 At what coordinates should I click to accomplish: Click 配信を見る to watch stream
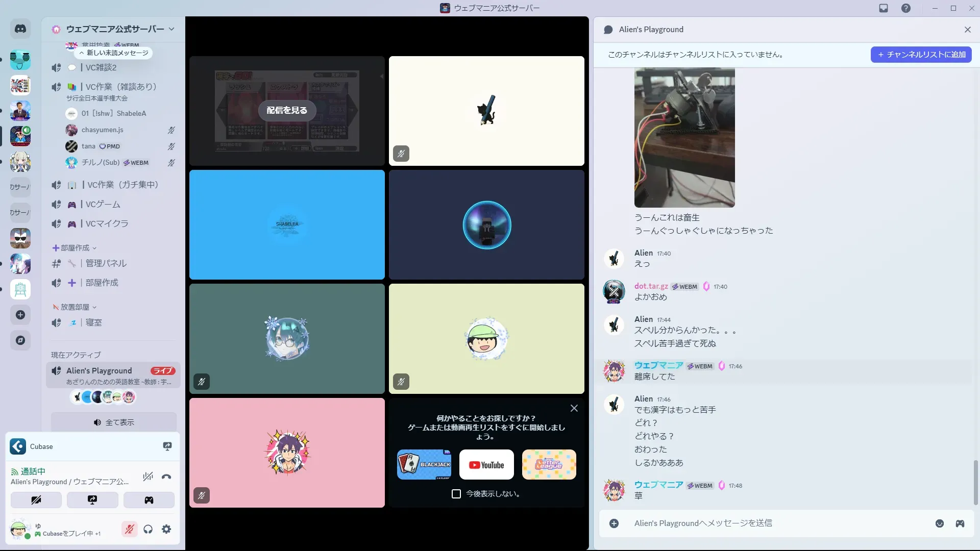(287, 110)
